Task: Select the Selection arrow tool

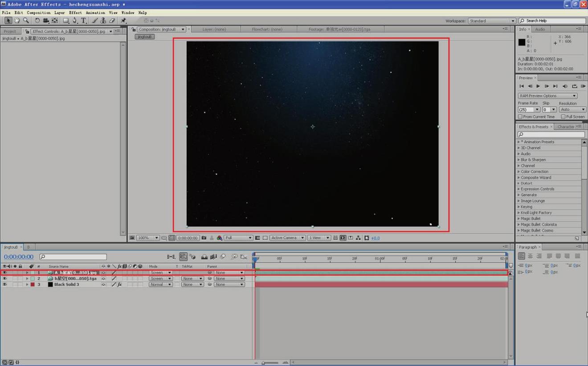Action: click(x=8, y=20)
